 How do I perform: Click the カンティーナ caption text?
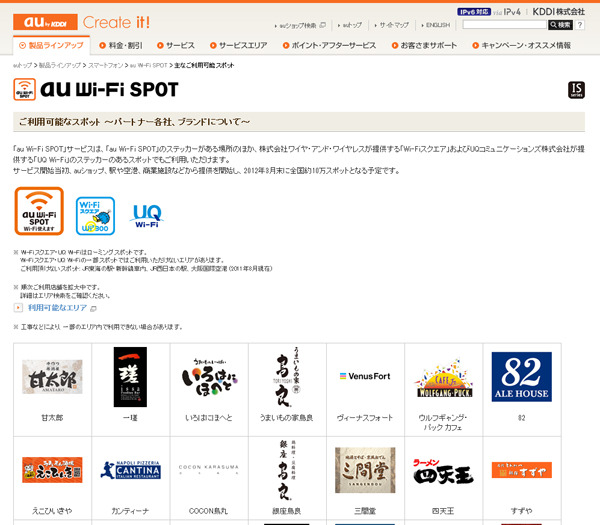[130, 511]
